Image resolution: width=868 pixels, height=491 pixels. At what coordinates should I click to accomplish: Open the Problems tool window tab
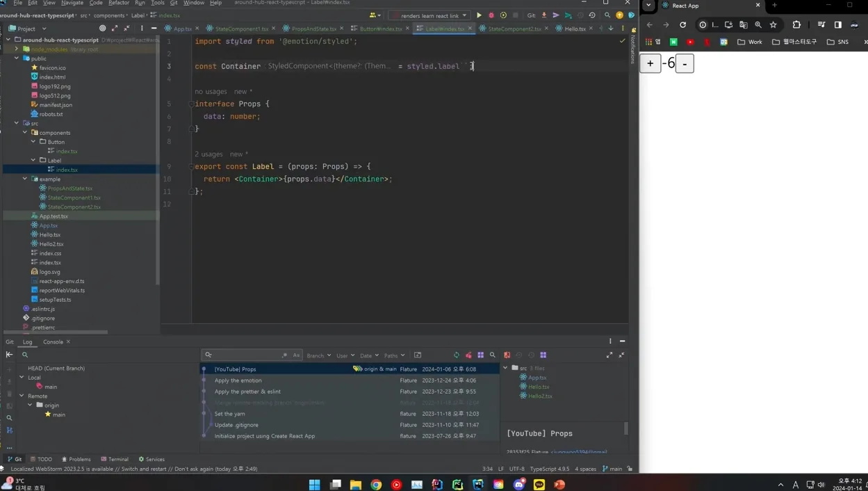76,459
